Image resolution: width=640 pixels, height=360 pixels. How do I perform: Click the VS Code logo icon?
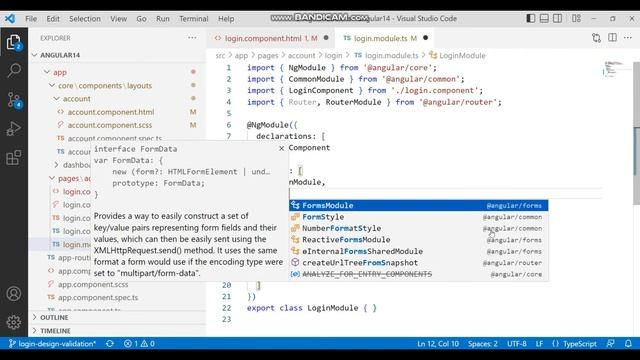coord(10,18)
